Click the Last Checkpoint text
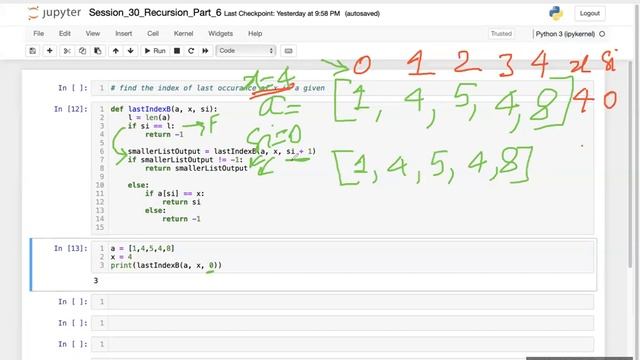 (282, 13)
